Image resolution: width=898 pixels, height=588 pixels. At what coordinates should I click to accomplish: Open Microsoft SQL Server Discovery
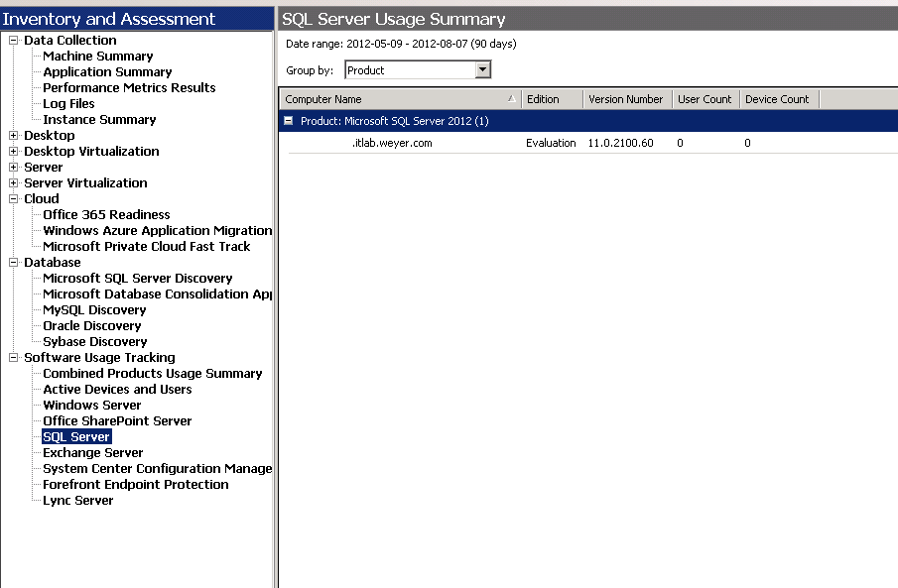coord(137,279)
